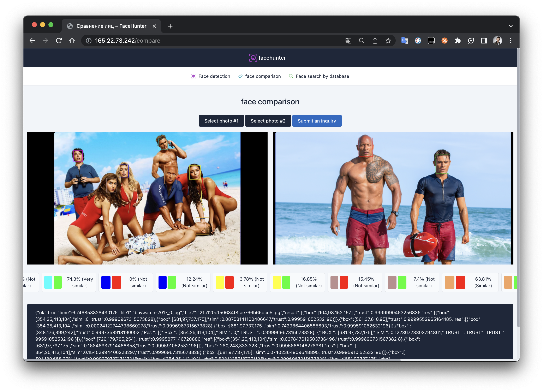Click the 74.3% (Very similar) text
Screen dimensions: 543x392
[80, 282]
